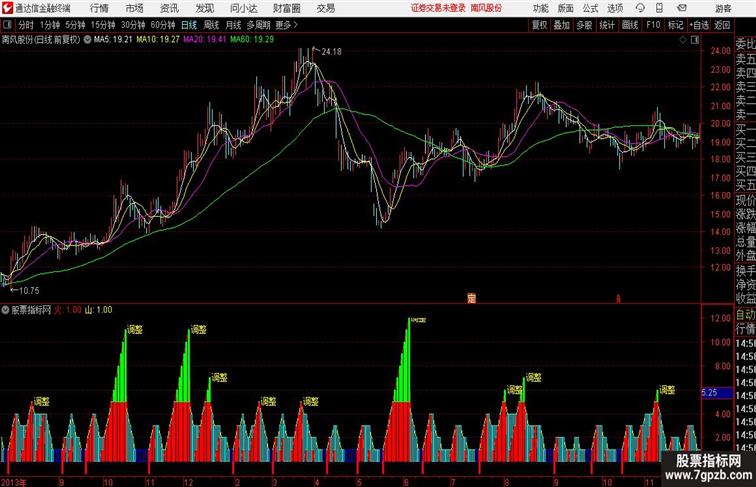Click the 游客 guest account label
Viewport: 756px width, 487px height.
click(723, 8)
